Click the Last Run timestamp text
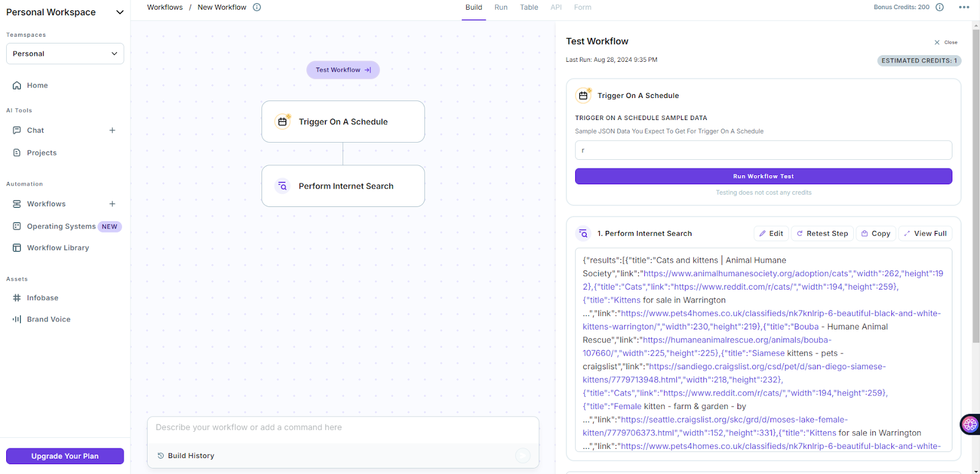 [611, 60]
